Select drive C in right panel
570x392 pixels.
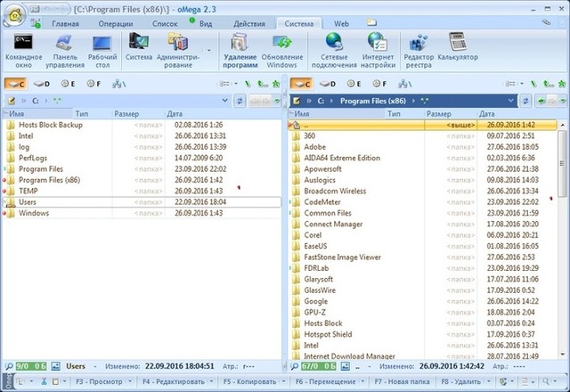click(307, 83)
